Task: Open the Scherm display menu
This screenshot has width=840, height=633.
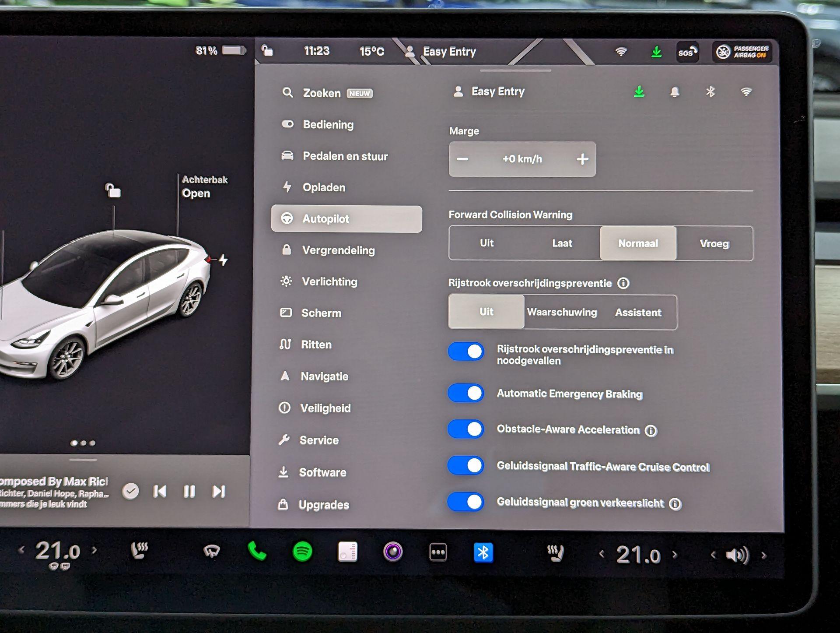Action: (x=311, y=313)
